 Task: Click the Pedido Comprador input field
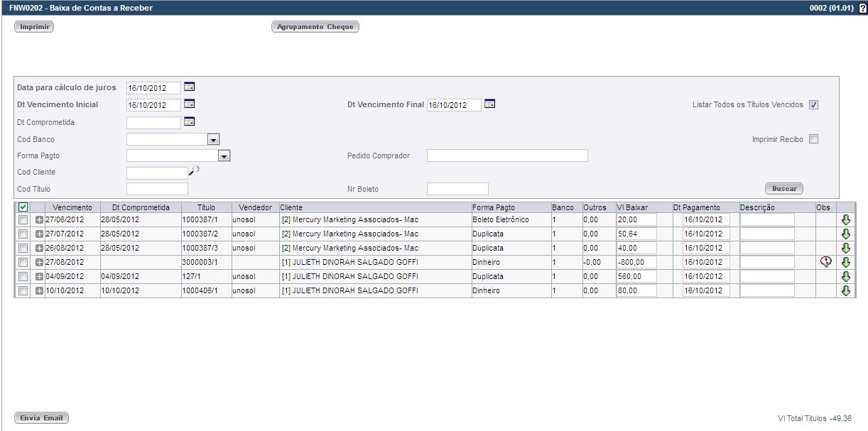(507, 156)
